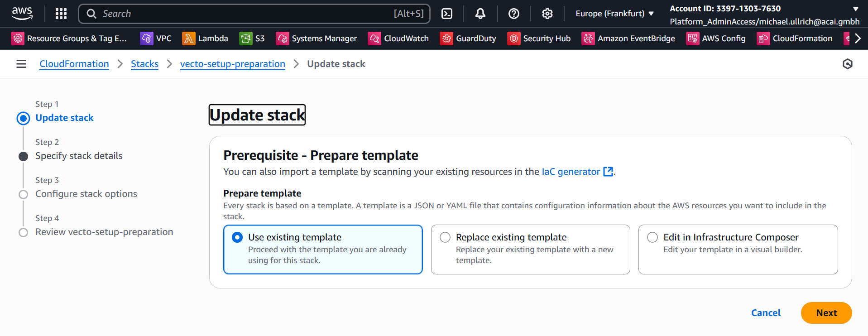The height and width of the screenshot is (336, 868).
Task: Click the Cancel button
Action: [x=766, y=313]
